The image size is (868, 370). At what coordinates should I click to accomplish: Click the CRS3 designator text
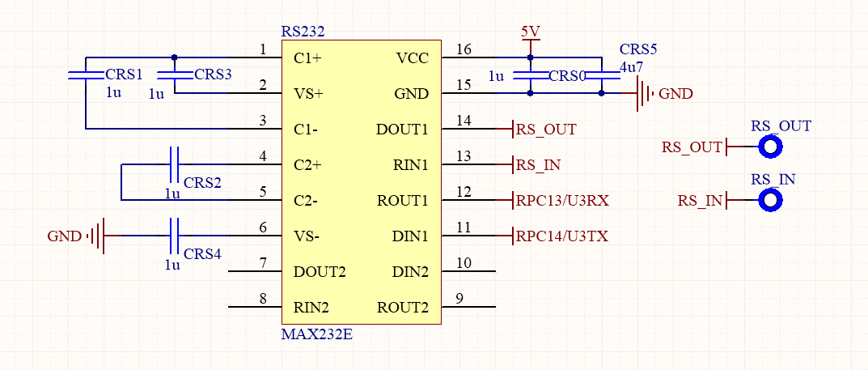(x=213, y=74)
